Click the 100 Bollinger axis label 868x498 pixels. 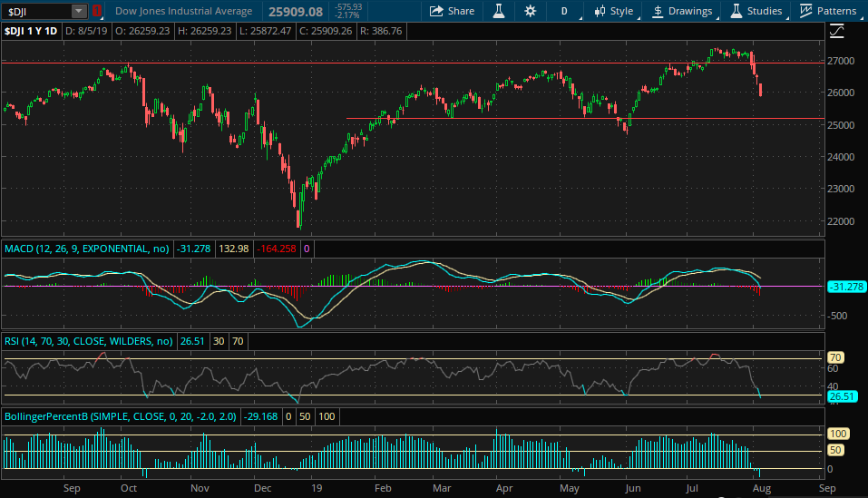(x=838, y=434)
